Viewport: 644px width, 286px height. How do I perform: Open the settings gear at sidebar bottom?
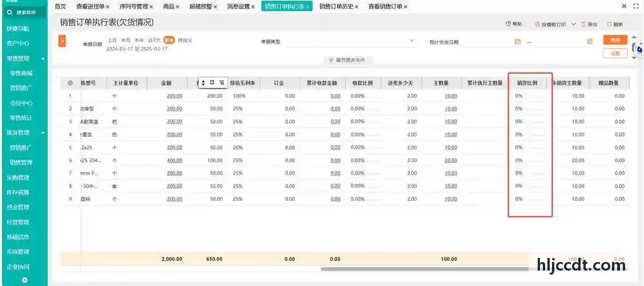pos(25,280)
